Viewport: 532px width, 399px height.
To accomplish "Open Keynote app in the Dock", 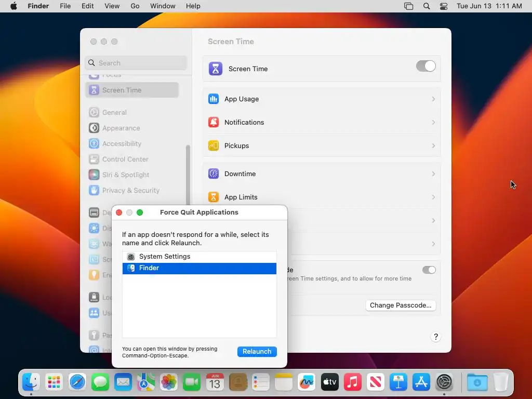I will click(x=398, y=382).
